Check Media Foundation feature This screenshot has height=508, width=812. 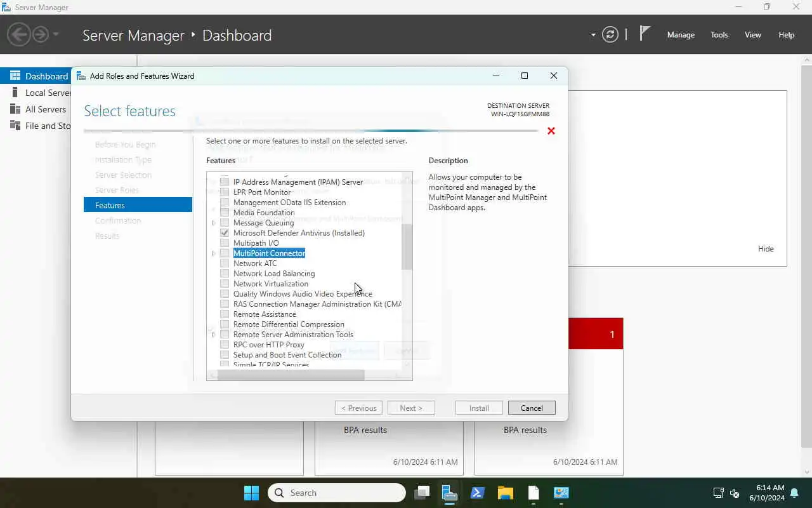[225, 213]
